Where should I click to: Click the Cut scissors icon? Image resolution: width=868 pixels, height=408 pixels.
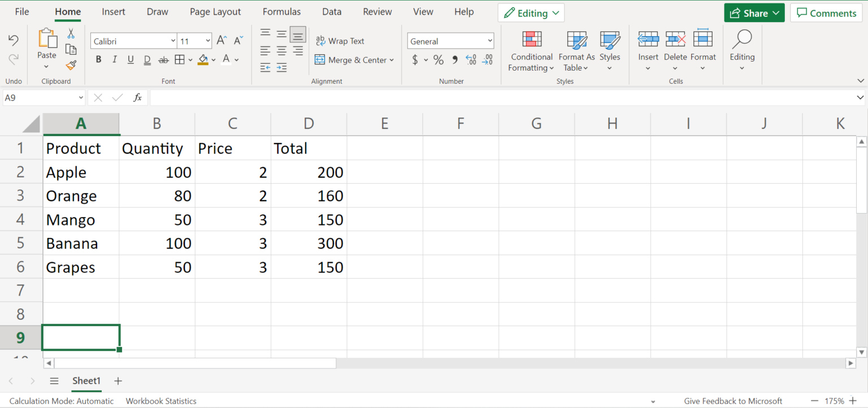click(71, 34)
